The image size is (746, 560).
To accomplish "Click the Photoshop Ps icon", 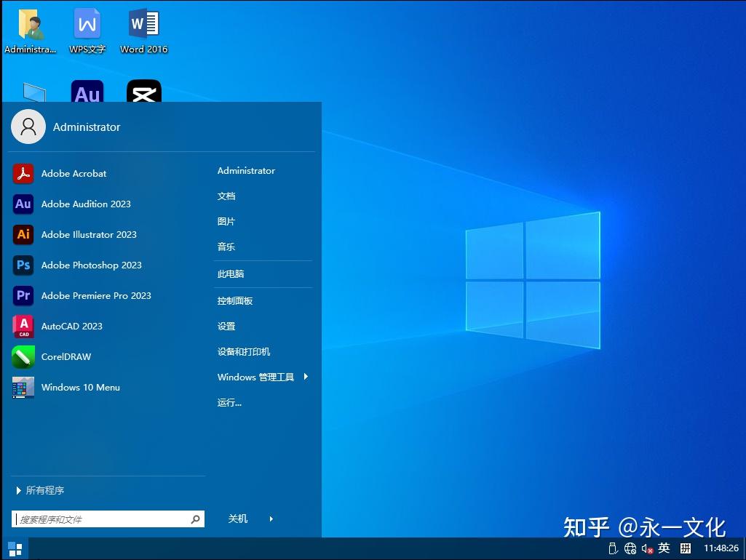I will [x=23, y=265].
